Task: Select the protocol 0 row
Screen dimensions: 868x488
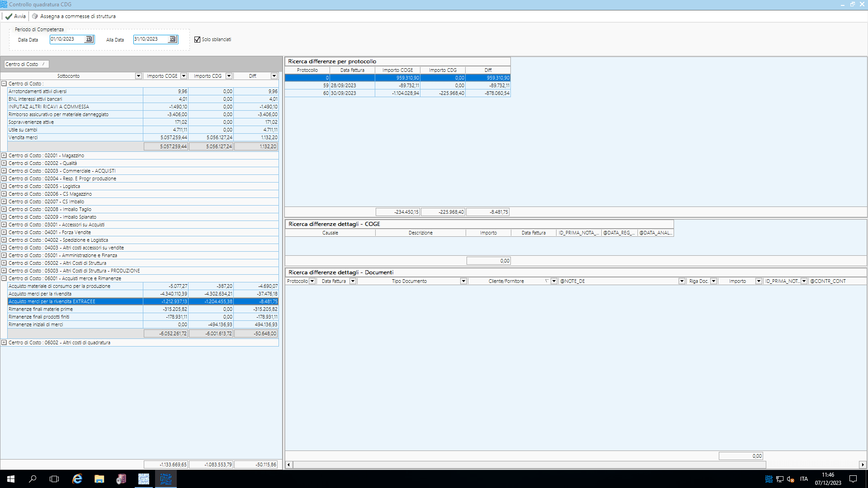Action: point(397,78)
